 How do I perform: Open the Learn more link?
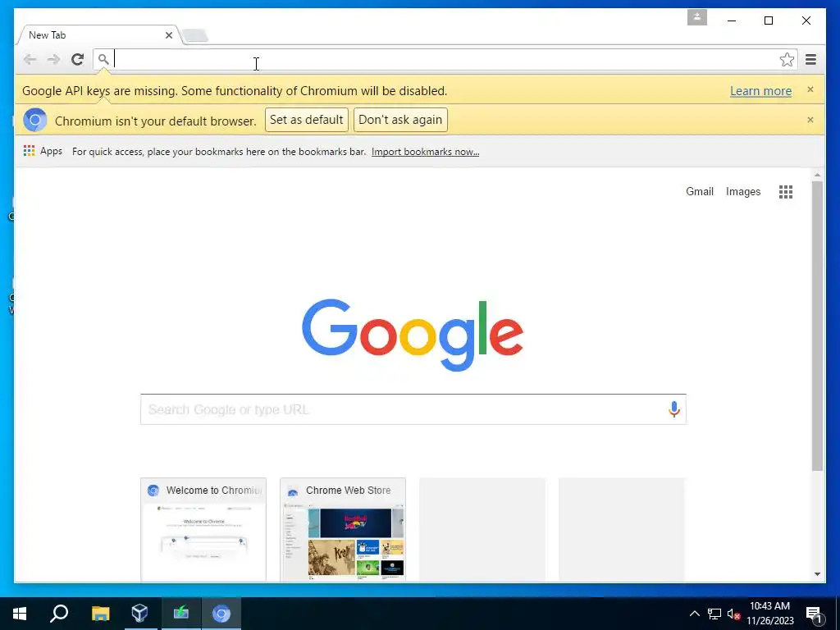pos(760,91)
